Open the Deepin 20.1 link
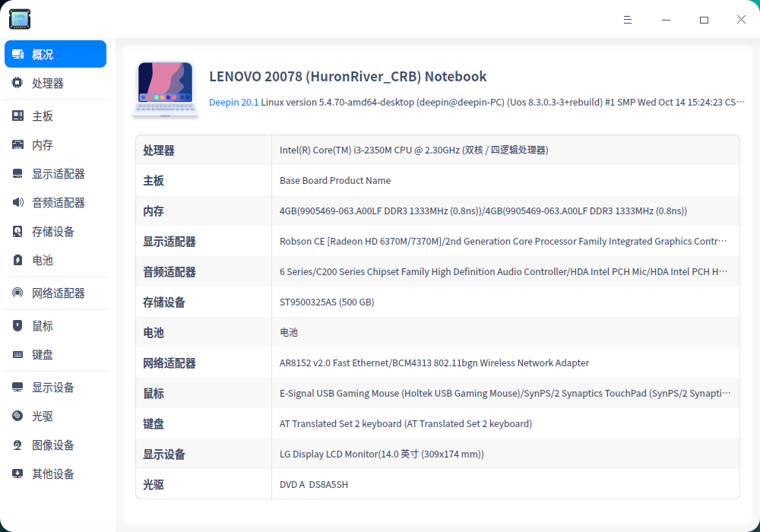The width and height of the screenshot is (760, 532). pos(233,103)
